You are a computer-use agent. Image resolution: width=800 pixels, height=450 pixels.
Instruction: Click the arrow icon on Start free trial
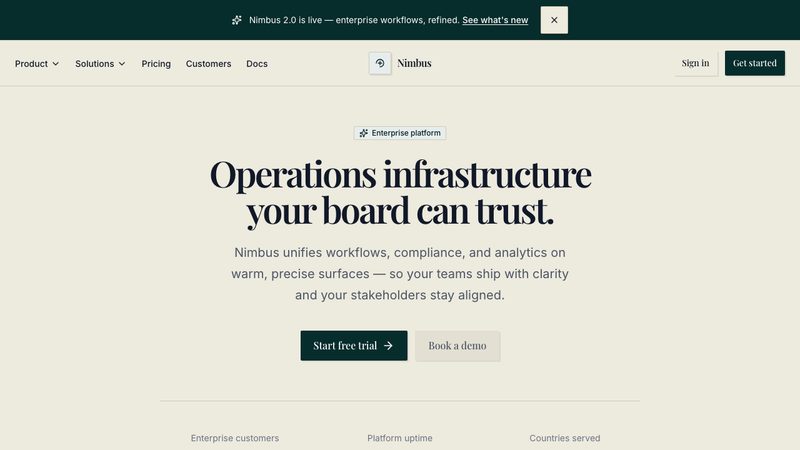click(388, 346)
